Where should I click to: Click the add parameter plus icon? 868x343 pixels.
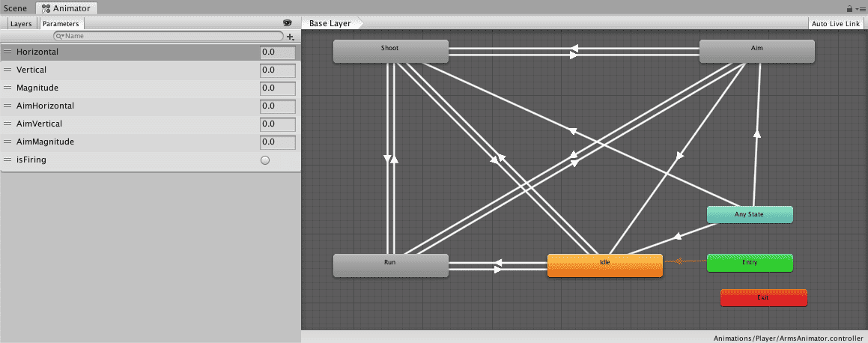(x=291, y=36)
